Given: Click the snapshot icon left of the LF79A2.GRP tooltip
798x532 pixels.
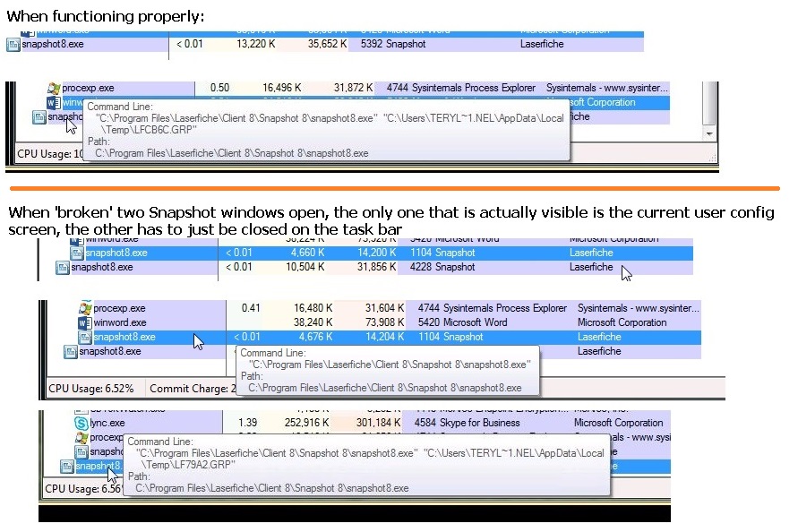Looking at the screenshot, I should pyautogui.click(x=66, y=467).
